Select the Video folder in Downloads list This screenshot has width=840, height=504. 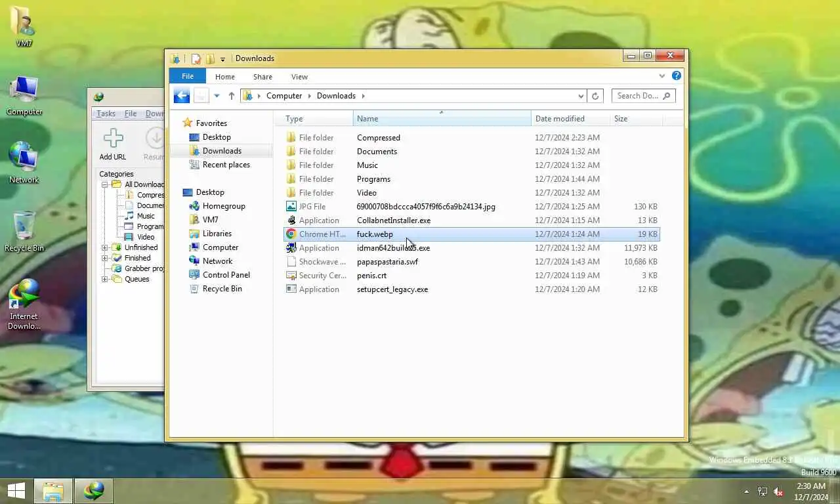click(x=471, y=193)
